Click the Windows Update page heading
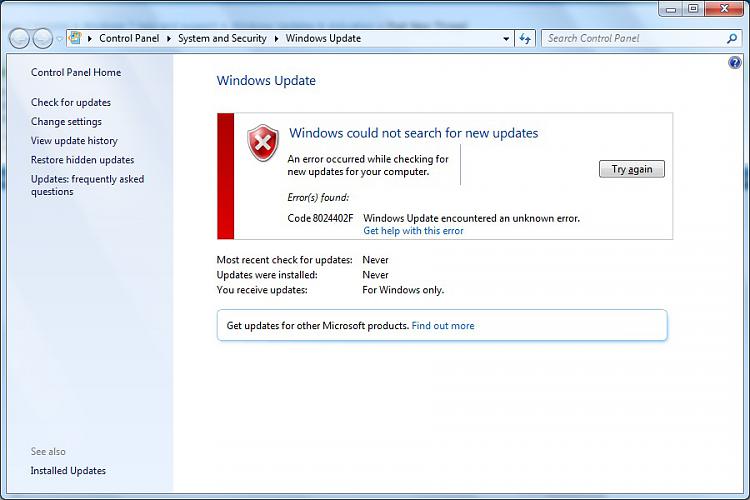Image resolution: width=750 pixels, height=500 pixels. (x=266, y=80)
